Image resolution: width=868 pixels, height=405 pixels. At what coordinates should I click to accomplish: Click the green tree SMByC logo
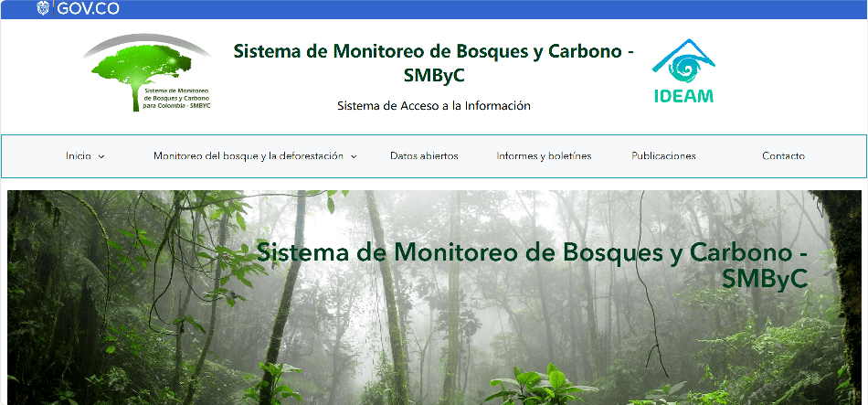[x=138, y=66]
